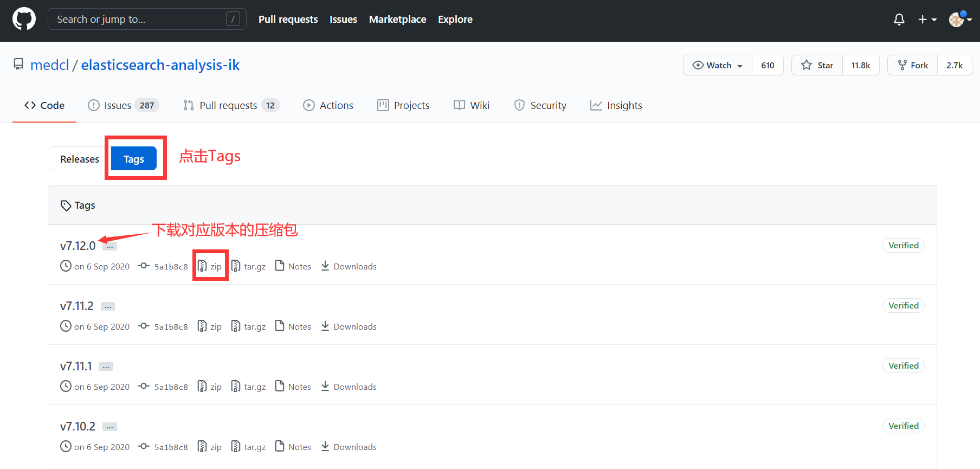Viewport: 980px width, 469px height.
Task: View the 2.7k forks count
Action: (955, 65)
